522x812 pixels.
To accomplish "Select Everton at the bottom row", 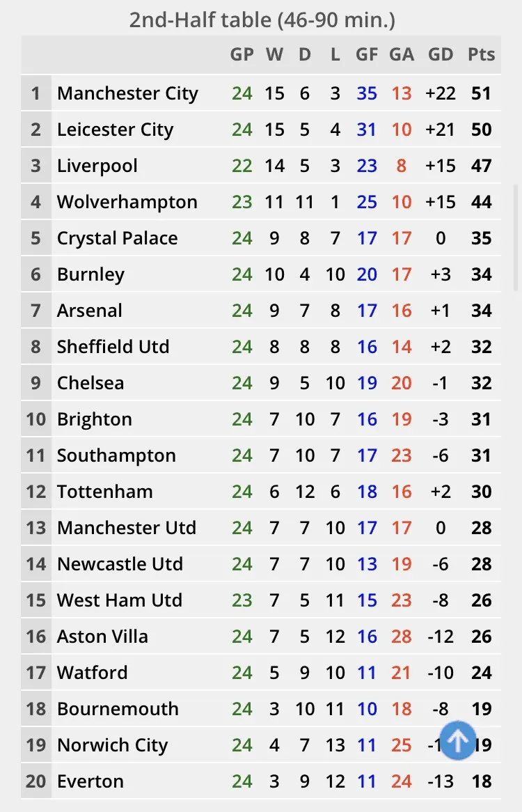I will point(90,781).
